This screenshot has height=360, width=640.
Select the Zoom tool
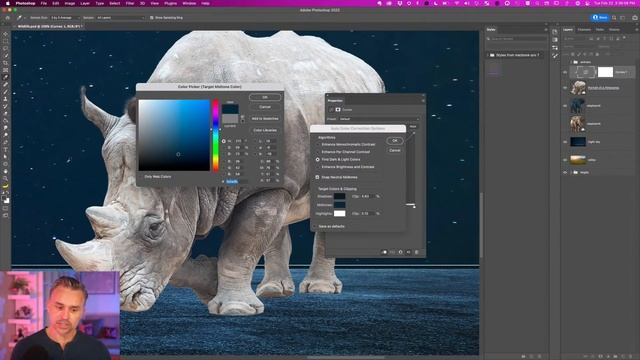pyautogui.click(x=5, y=178)
